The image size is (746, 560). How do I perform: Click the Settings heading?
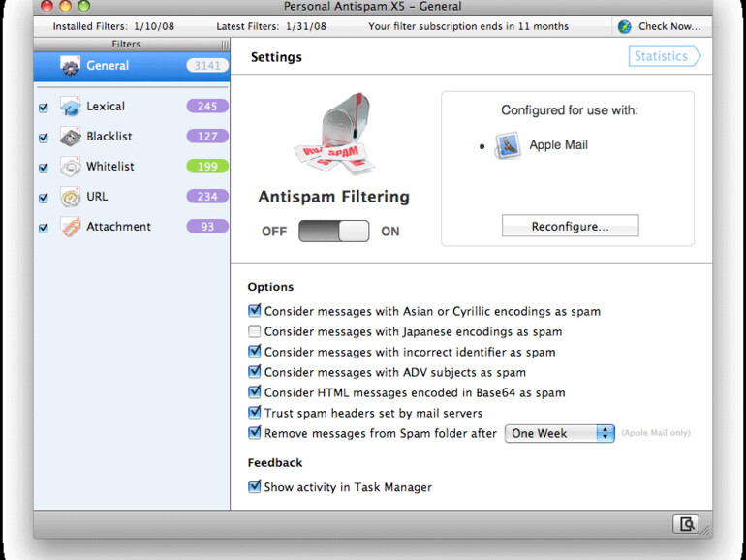(276, 57)
